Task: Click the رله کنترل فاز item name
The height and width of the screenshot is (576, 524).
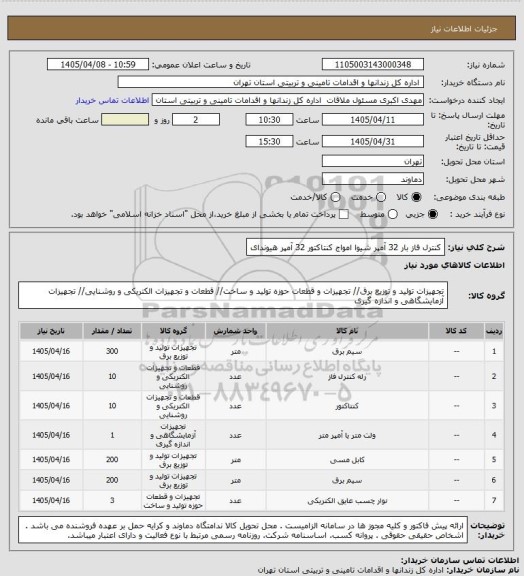Action: click(x=347, y=377)
